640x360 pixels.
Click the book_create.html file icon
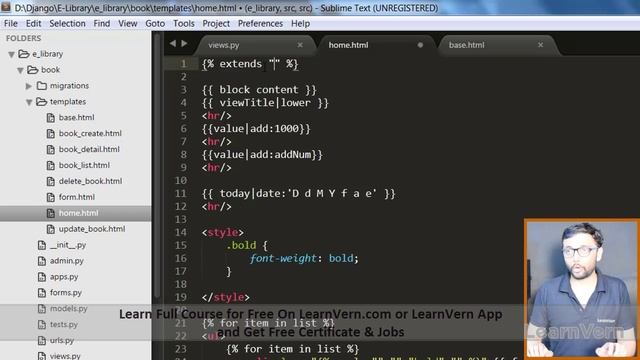tap(51, 134)
